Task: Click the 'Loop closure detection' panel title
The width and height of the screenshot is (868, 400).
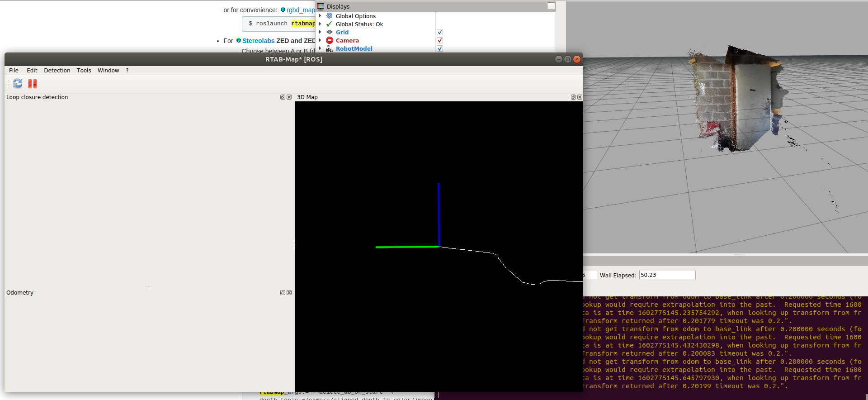Action: pyautogui.click(x=37, y=97)
